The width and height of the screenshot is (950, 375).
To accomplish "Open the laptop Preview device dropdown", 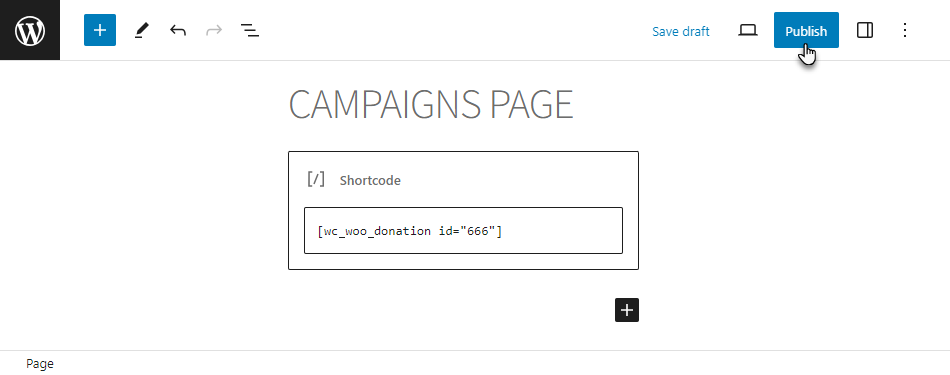I will pyautogui.click(x=748, y=30).
